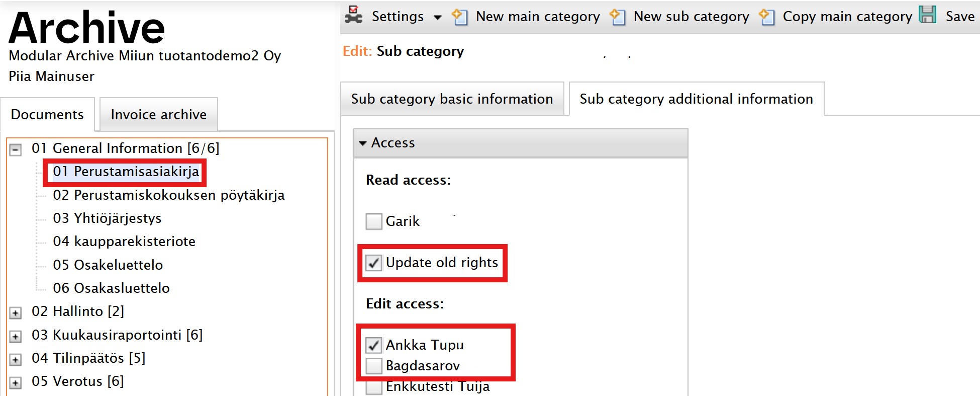Enable Bagdasarov edit access checkbox

(373, 366)
